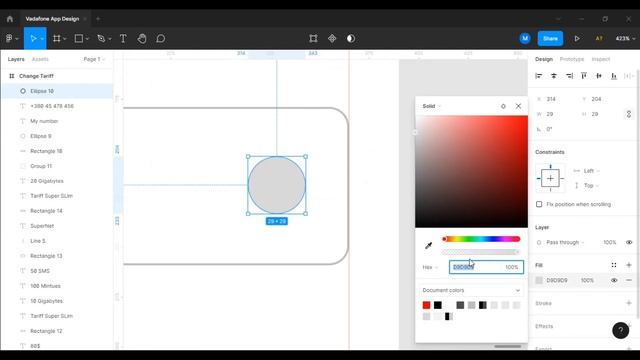The image size is (640, 360).
Task: Switch to the Inspect tab
Action: pos(600,59)
